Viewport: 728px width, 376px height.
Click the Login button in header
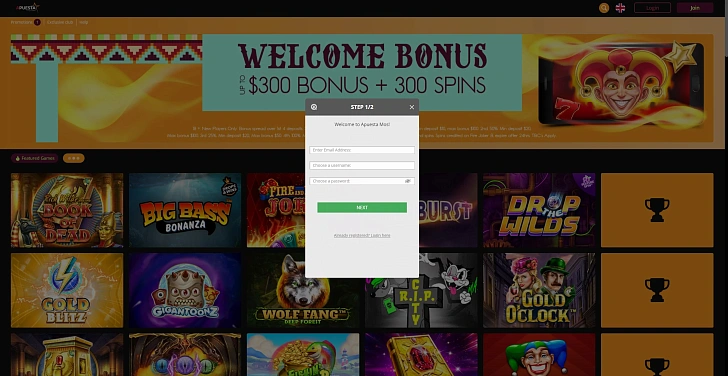click(652, 8)
